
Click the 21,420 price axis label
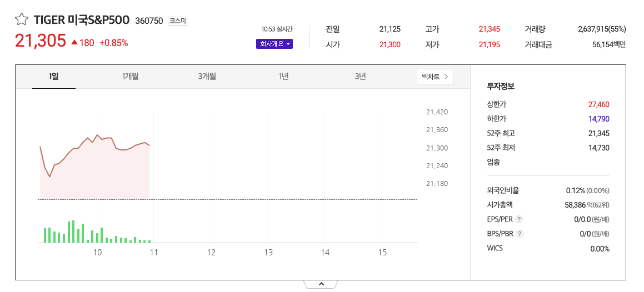click(437, 112)
